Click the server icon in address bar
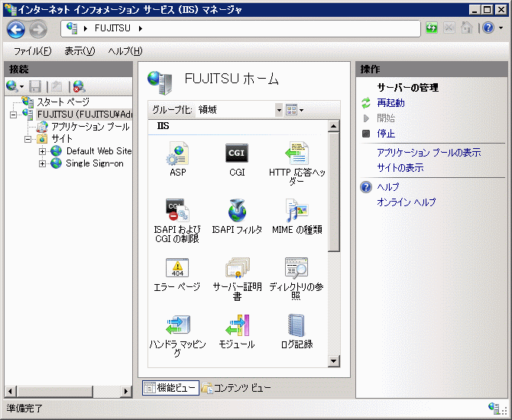This screenshot has height=420, width=512. coord(72,28)
